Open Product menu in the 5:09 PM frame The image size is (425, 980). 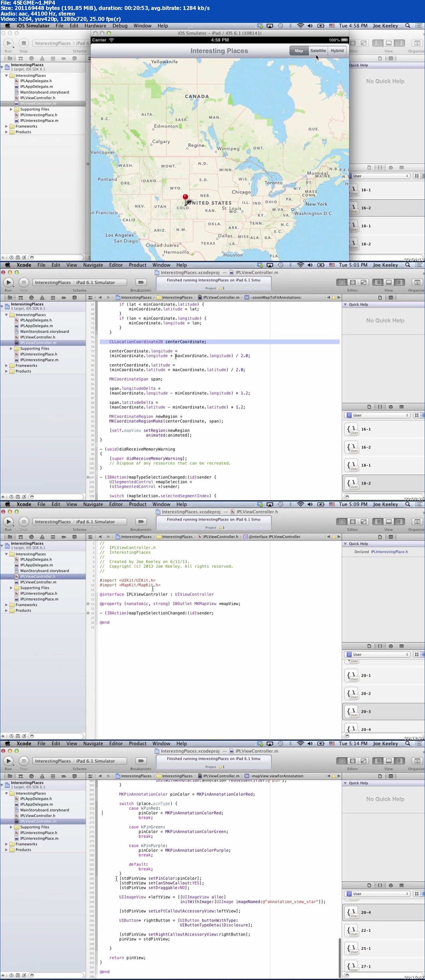[138, 504]
